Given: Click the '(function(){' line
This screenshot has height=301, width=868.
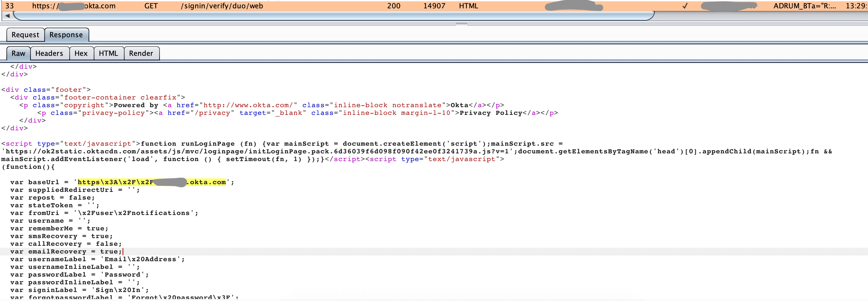Looking at the screenshot, I should pyautogui.click(x=28, y=167).
